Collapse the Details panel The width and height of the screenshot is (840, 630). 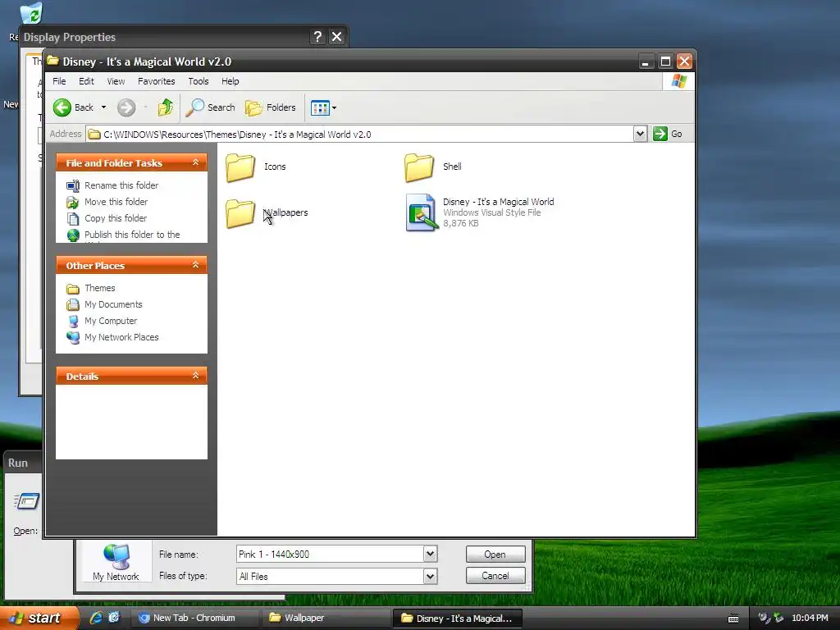pos(195,376)
